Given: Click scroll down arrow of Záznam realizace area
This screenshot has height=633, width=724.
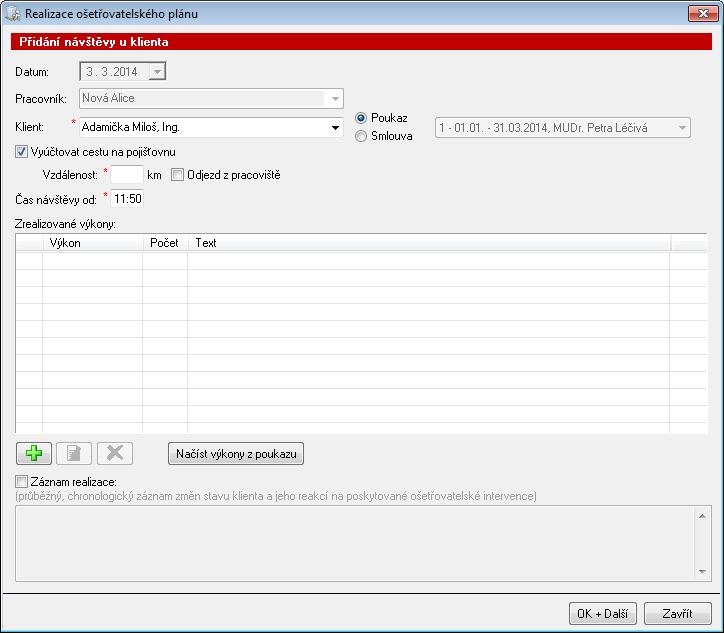Looking at the screenshot, I should [702, 572].
